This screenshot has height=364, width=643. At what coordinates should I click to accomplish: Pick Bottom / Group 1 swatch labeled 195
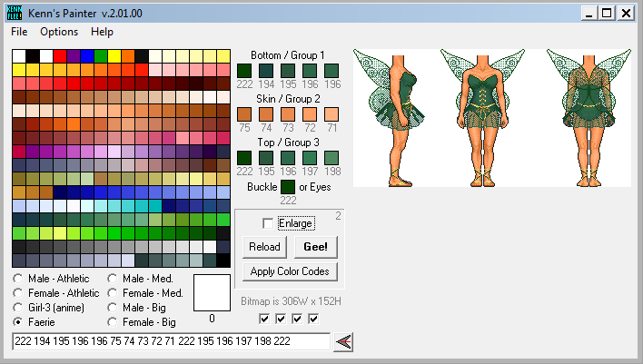click(x=288, y=71)
